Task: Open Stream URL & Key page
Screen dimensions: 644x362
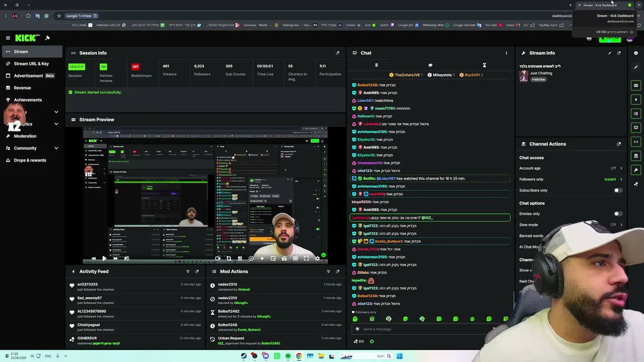Action: tap(32, 64)
